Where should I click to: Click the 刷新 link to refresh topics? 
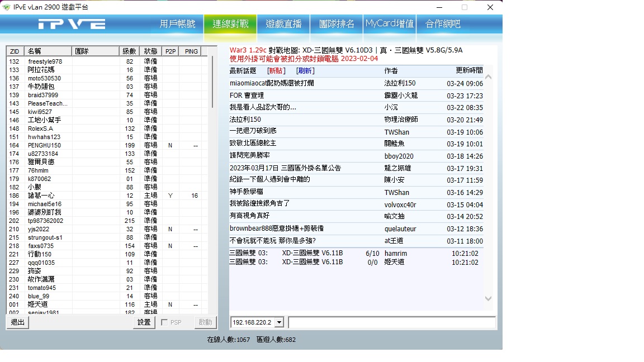[305, 71]
